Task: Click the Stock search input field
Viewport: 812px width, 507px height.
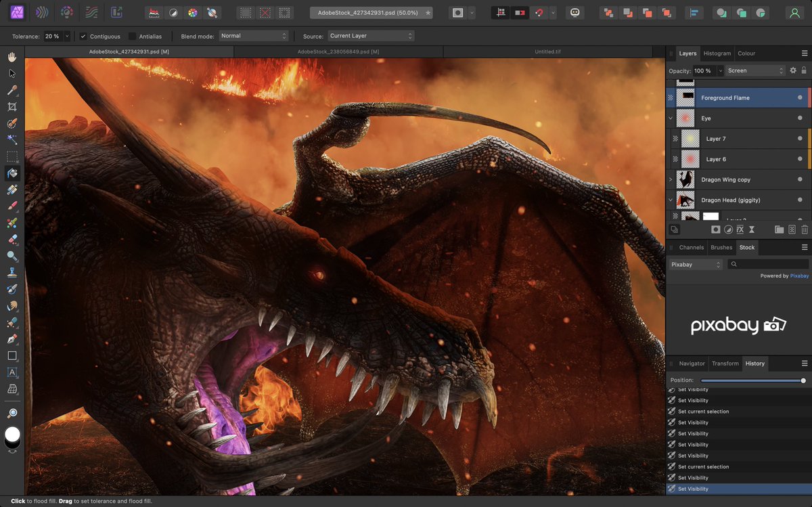Action: pyautogui.click(x=768, y=265)
